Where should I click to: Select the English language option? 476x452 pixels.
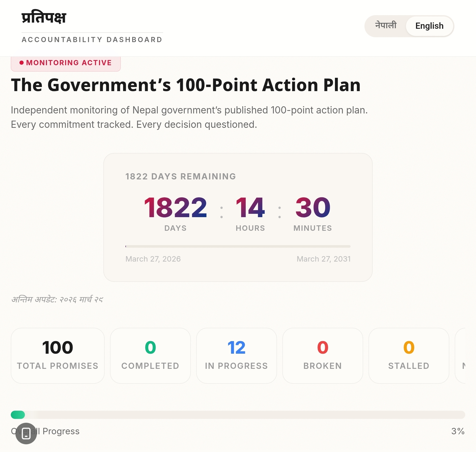(x=429, y=26)
